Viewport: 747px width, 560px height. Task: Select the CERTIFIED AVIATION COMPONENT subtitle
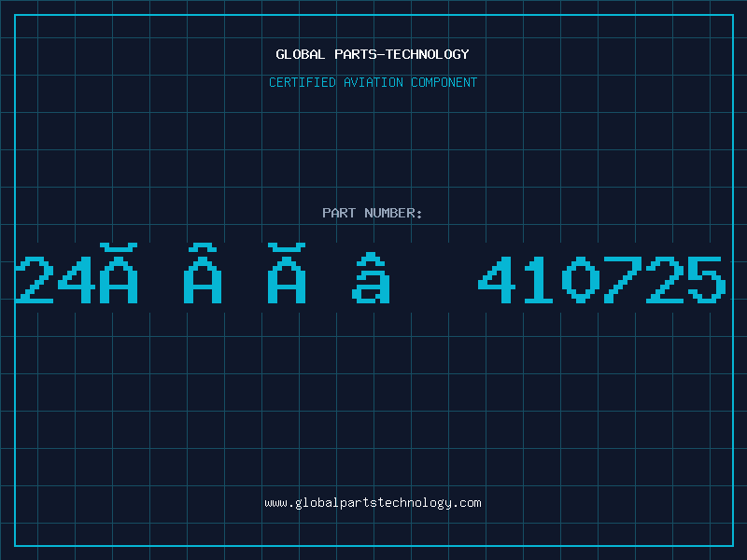[373, 82]
